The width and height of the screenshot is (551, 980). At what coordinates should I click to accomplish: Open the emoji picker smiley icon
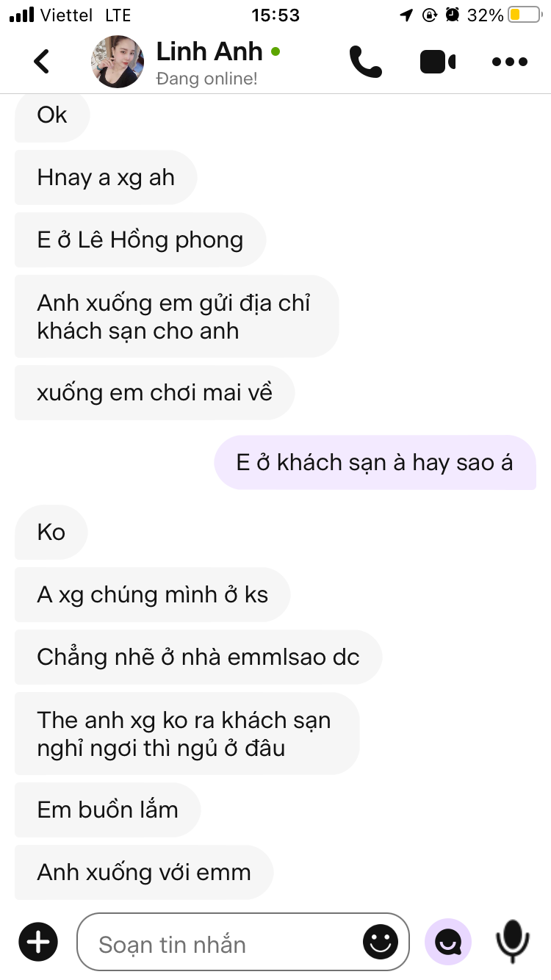tap(381, 942)
